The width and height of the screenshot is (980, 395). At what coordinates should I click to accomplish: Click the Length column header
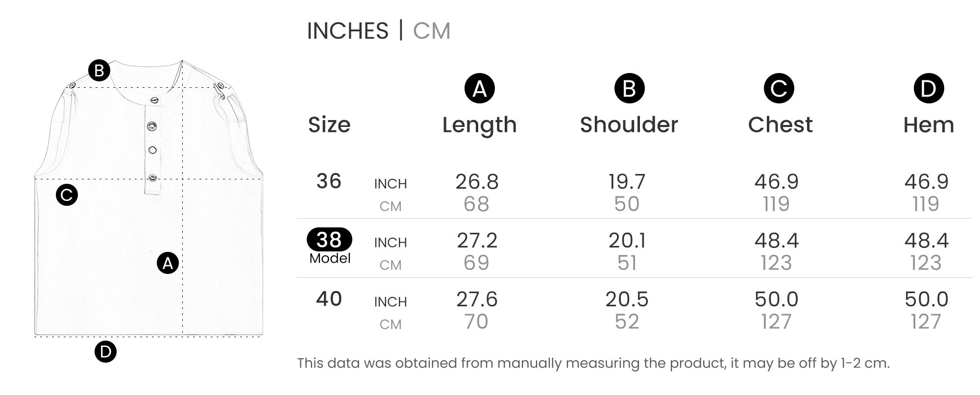tap(479, 125)
